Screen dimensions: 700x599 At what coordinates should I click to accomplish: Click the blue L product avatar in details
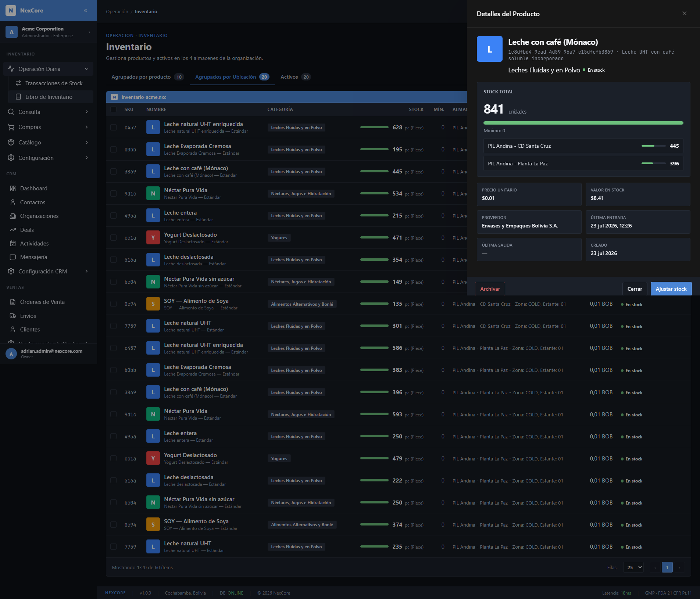[489, 49]
